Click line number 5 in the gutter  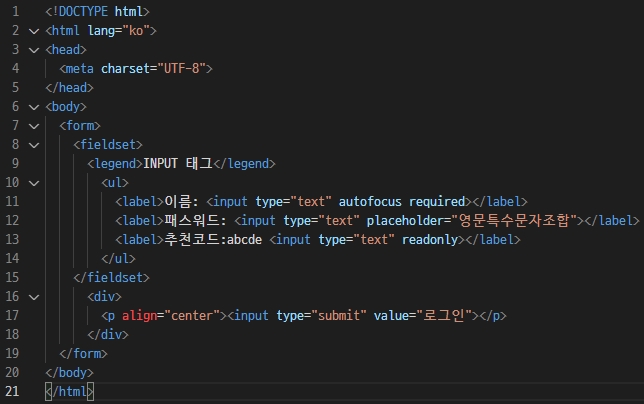coord(16,87)
